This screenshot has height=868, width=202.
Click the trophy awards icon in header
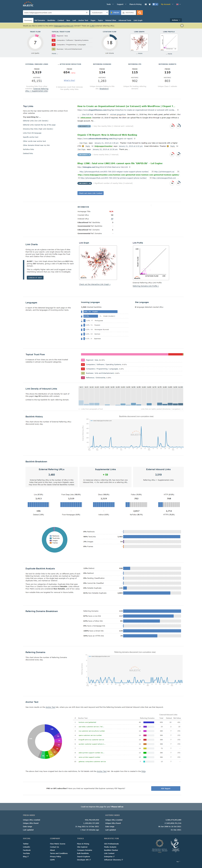coord(155,4)
